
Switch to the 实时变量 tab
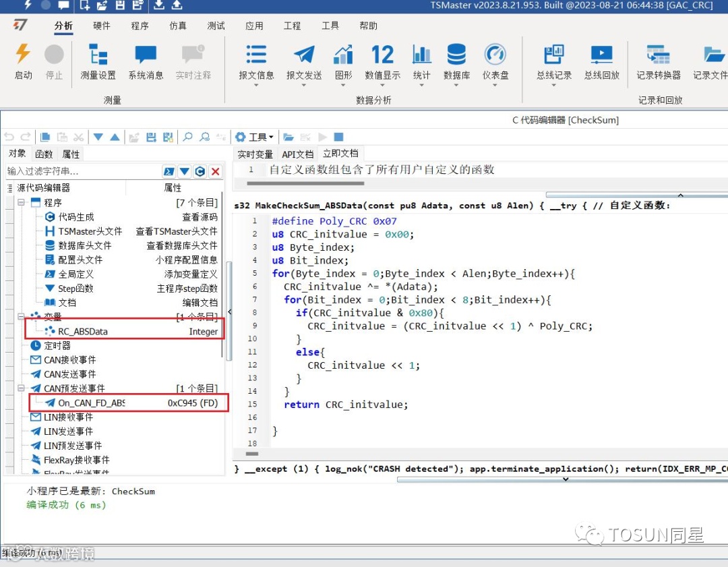click(255, 154)
